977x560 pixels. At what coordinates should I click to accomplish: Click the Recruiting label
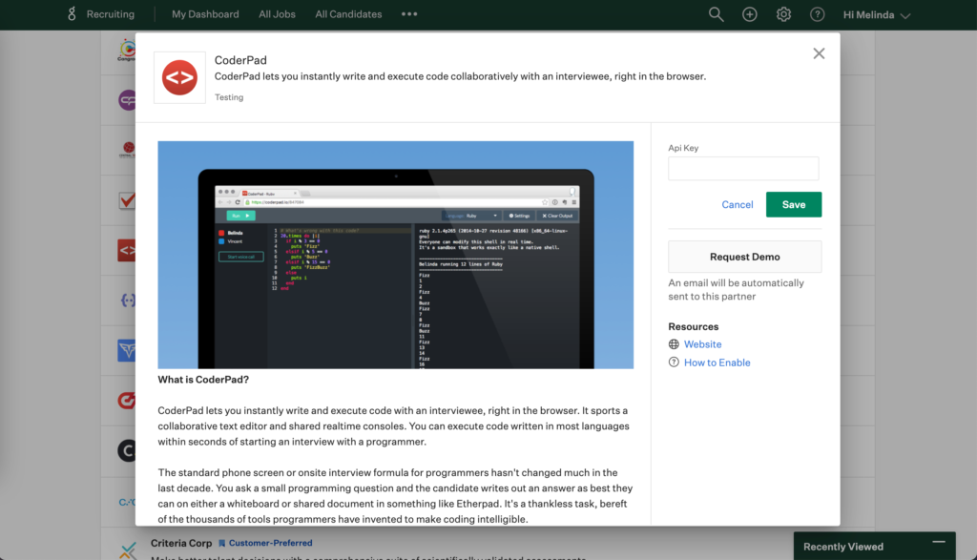pos(111,14)
